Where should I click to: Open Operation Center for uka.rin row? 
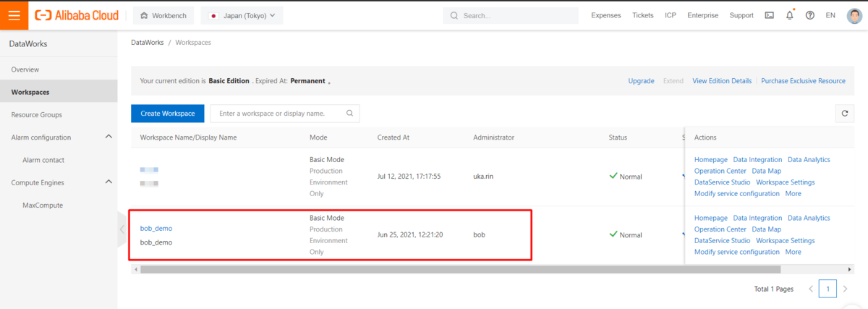pyautogui.click(x=720, y=171)
